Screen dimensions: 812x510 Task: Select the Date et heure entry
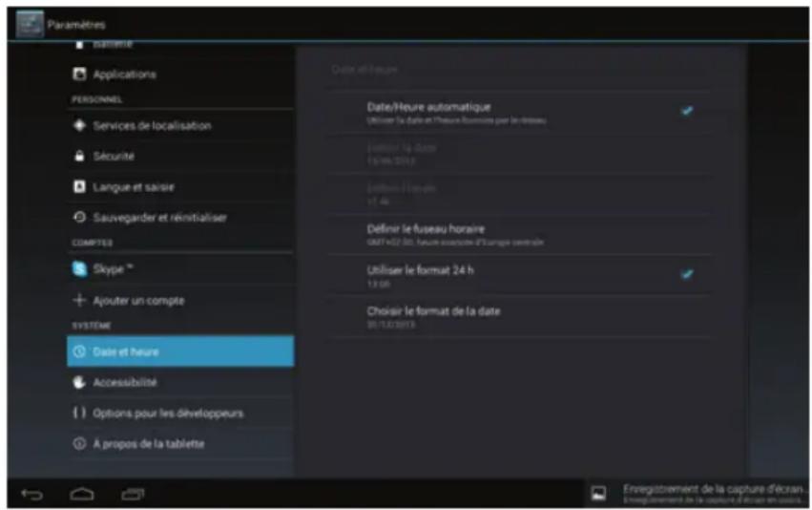pos(180,351)
